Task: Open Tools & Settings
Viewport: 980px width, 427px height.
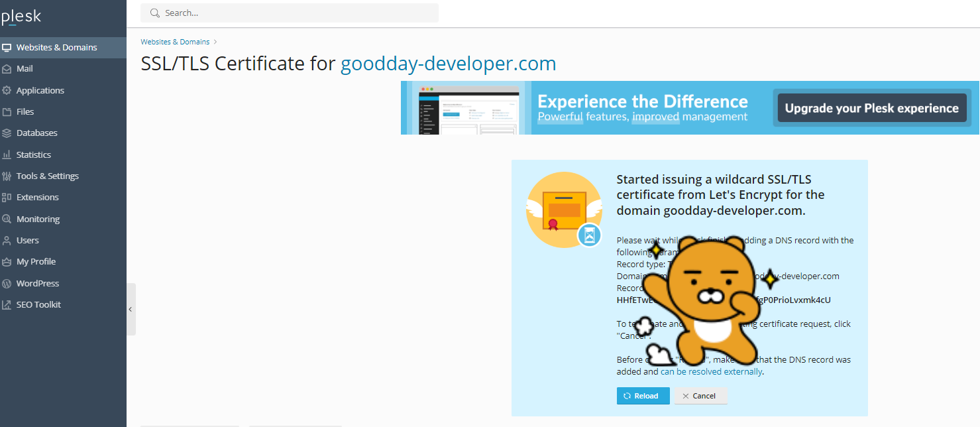Action: (63, 176)
